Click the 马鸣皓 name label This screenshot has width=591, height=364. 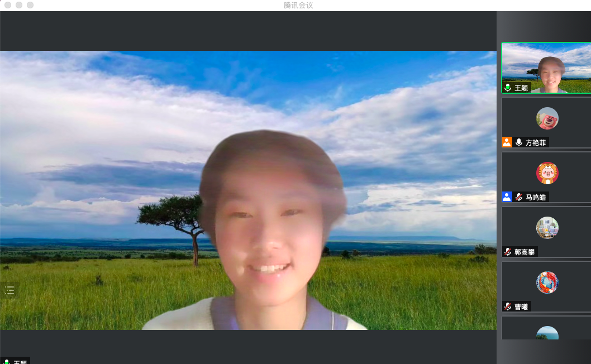click(536, 197)
